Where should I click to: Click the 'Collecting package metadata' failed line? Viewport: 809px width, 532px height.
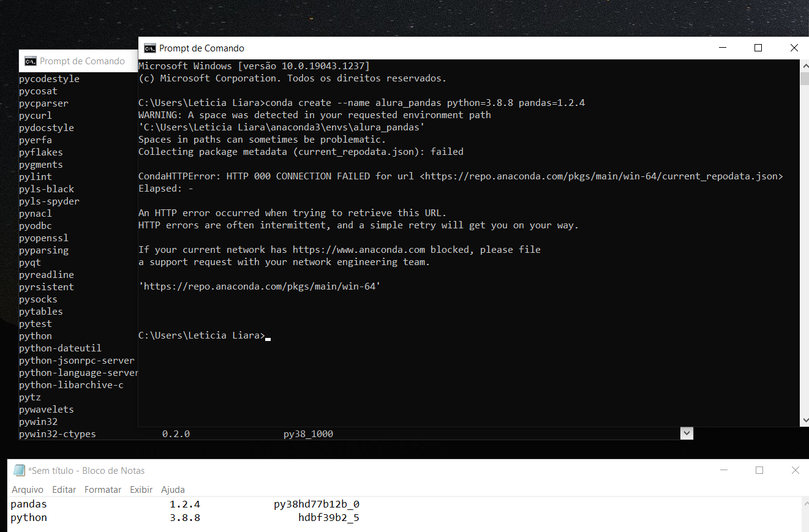[301, 152]
